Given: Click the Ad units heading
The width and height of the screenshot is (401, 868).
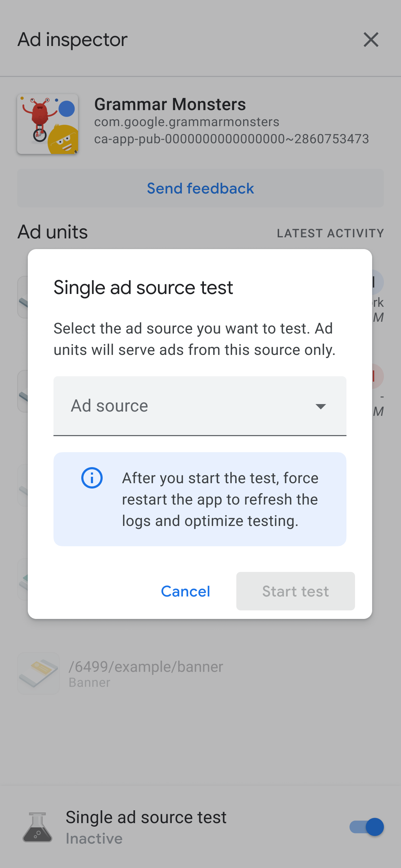Looking at the screenshot, I should tap(53, 232).
